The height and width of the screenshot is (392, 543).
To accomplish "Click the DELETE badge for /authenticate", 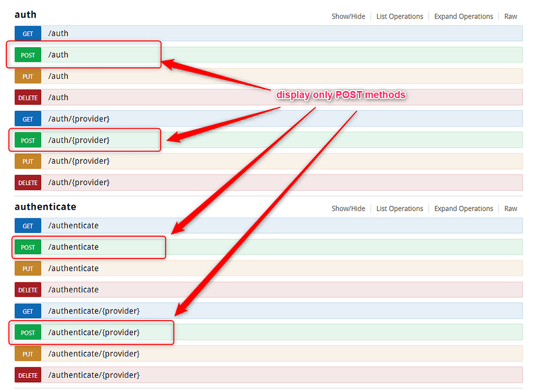I will coord(28,289).
